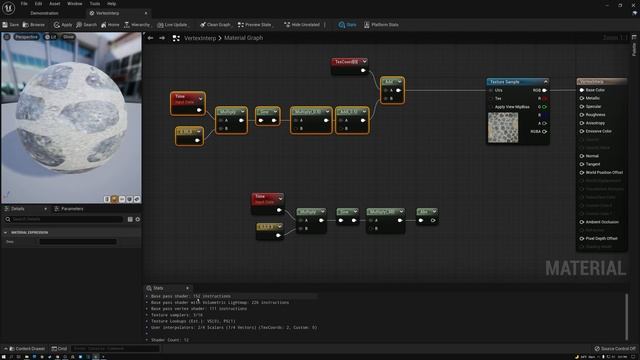Click the Search Details input field
Screen dimensions: 640x360
[x=64, y=220]
